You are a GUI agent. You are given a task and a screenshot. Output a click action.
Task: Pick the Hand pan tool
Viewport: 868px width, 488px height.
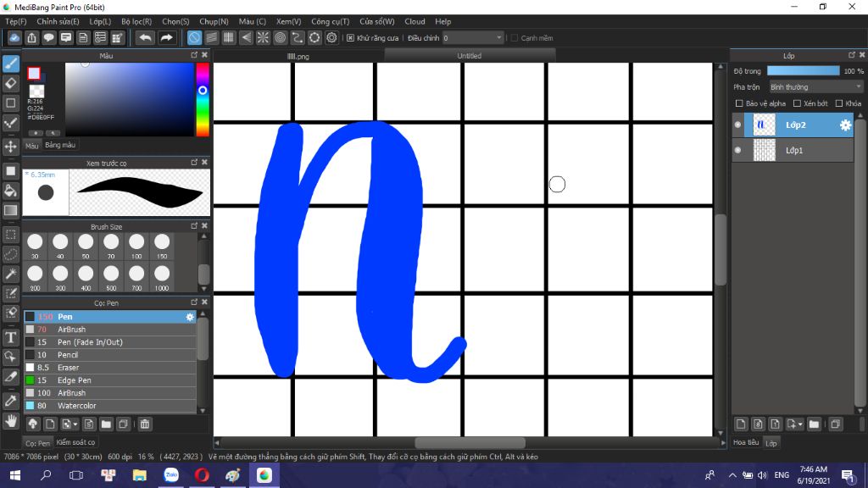[10, 422]
